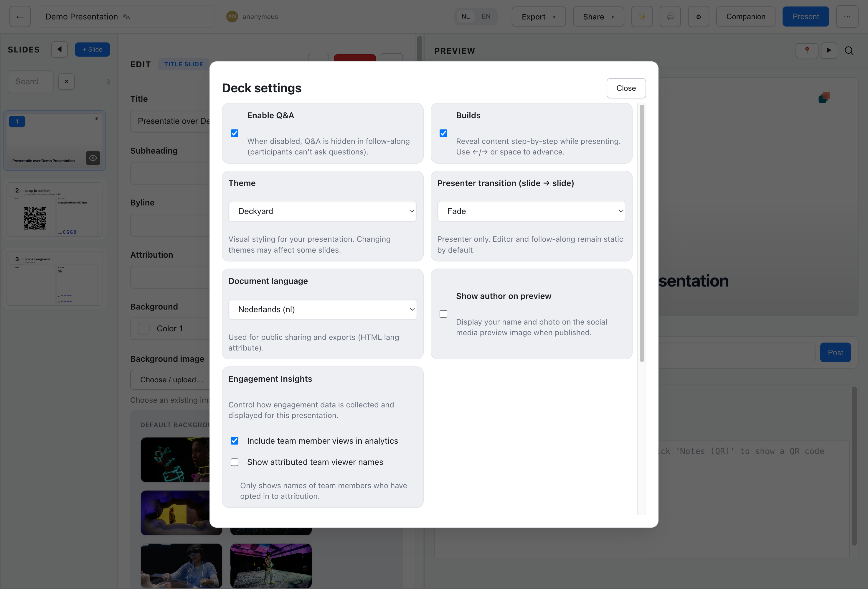Click the QR code on slide 2 thumbnail

click(35, 218)
